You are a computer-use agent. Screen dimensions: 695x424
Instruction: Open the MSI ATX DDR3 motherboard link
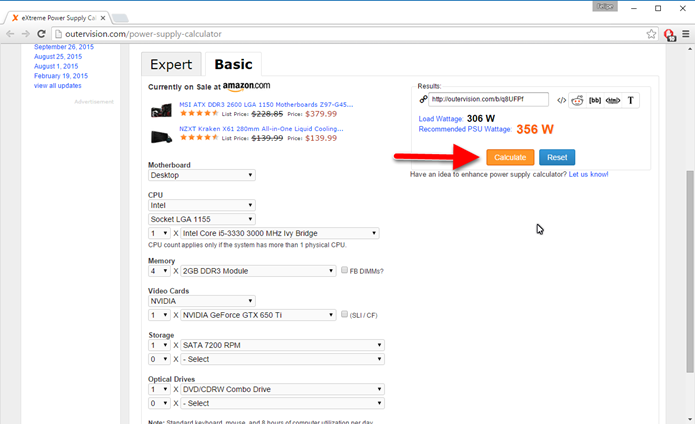pyautogui.click(x=266, y=105)
